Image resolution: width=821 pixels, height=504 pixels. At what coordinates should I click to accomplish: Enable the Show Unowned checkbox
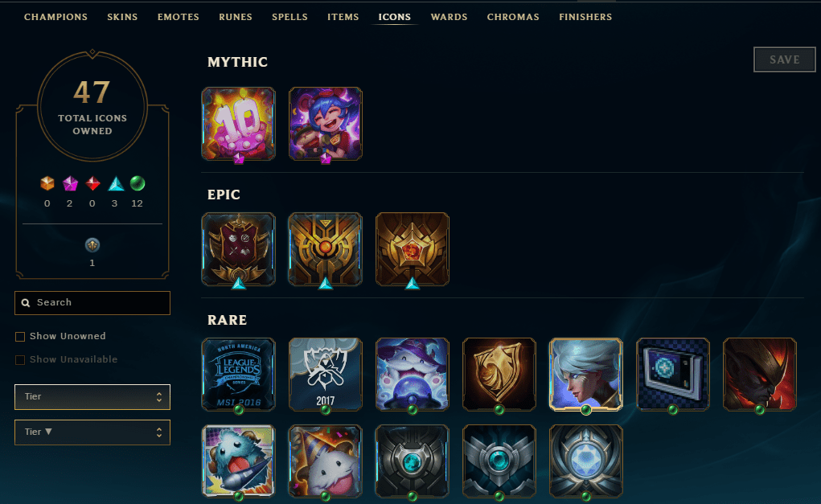20,337
